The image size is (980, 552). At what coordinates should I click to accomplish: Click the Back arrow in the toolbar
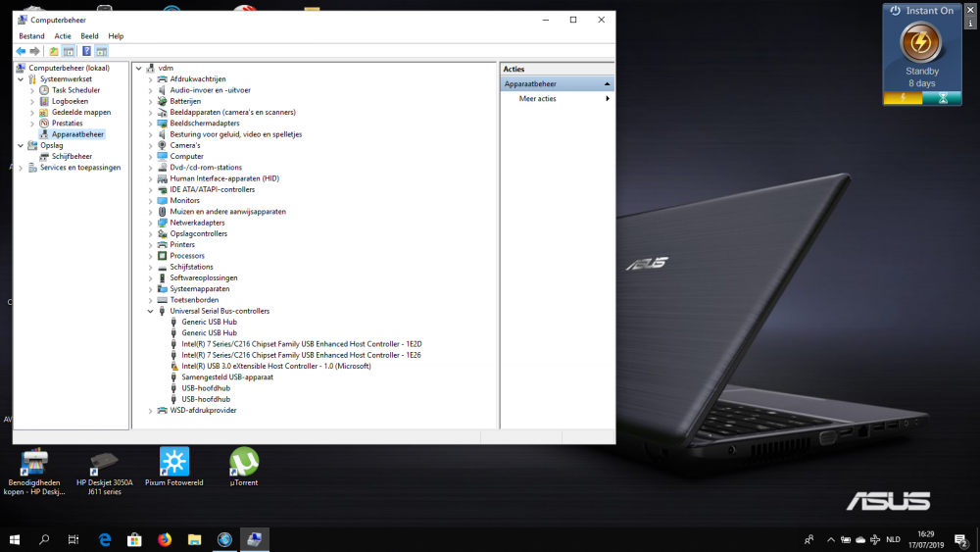21,51
